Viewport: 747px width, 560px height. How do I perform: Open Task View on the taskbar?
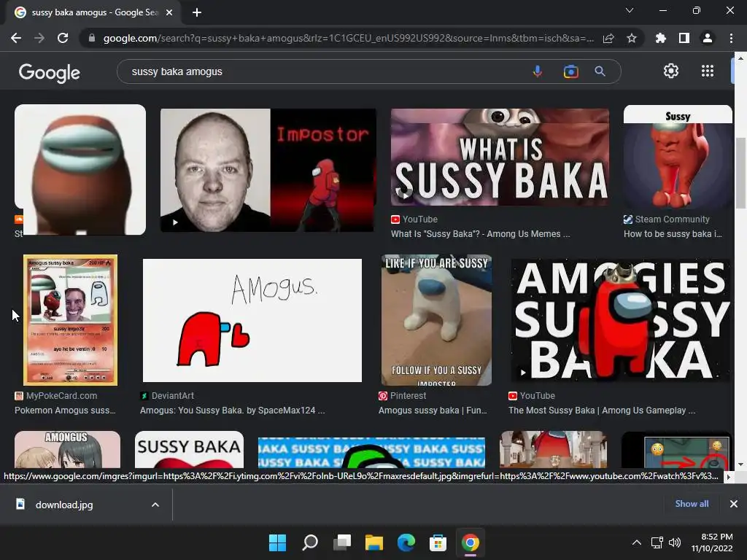click(342, 542)
